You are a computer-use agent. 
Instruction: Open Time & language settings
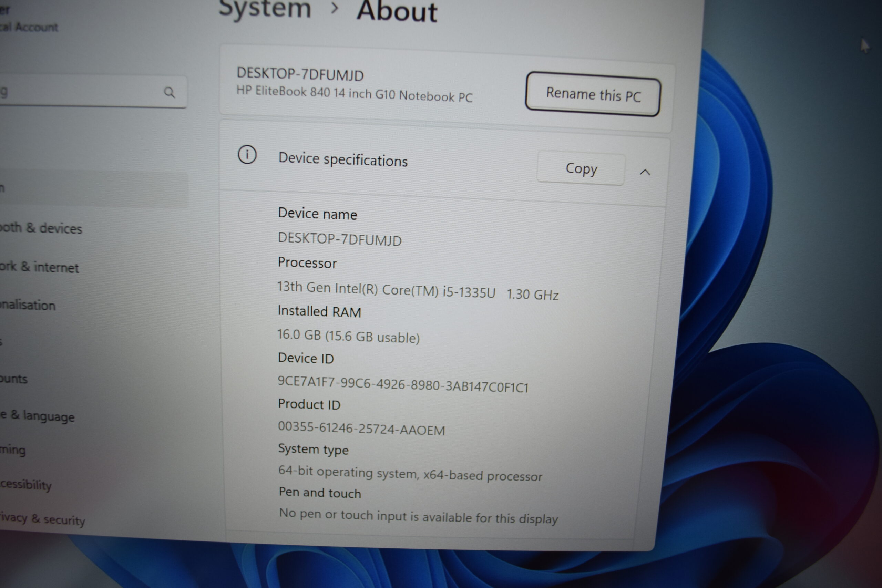[37, 416]
